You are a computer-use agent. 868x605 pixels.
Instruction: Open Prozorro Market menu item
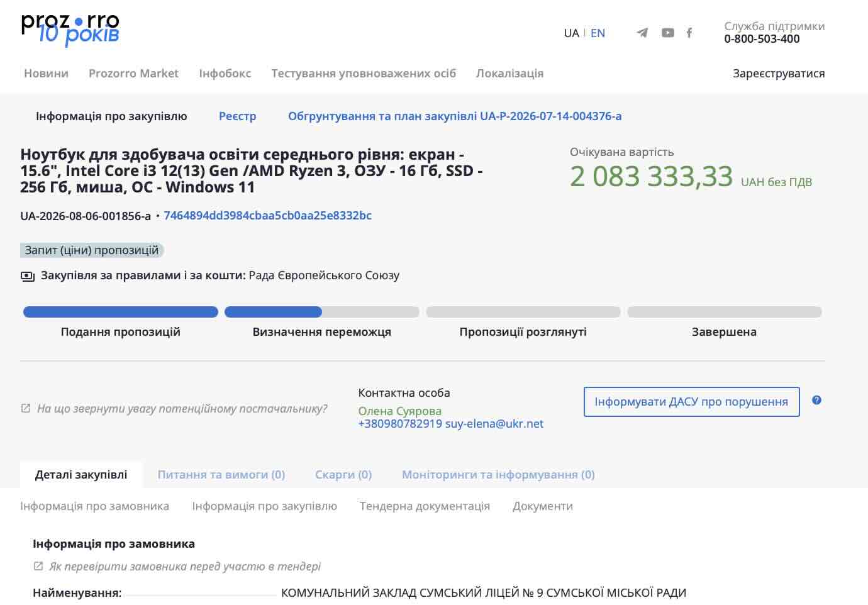click(x=133, y=73)
